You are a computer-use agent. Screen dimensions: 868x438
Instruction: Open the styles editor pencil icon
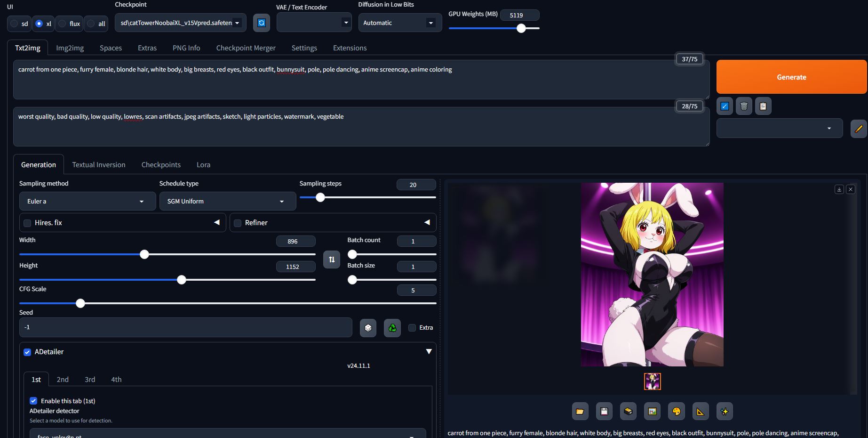click(x=859, y=129)
